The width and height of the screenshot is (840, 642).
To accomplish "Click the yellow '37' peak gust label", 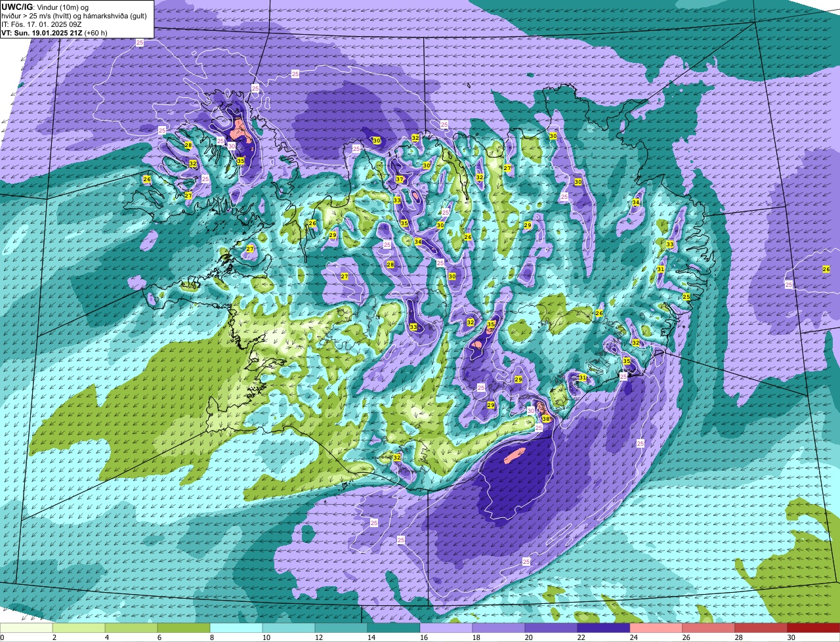I will click(400, 179).
